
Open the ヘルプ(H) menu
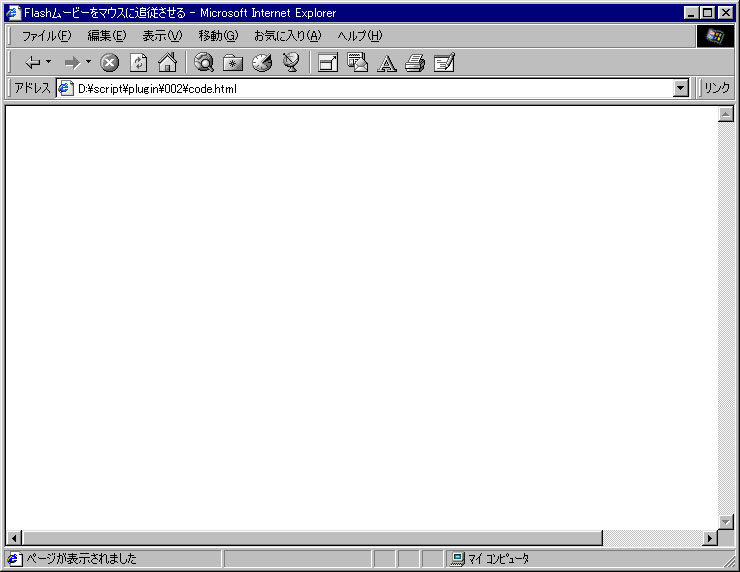click(360, 36)
